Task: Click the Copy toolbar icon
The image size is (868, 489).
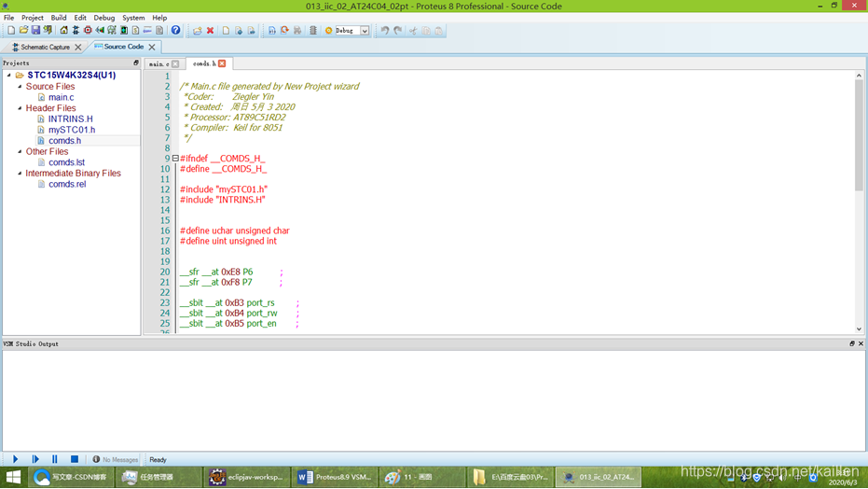Action: pos(426,31)
